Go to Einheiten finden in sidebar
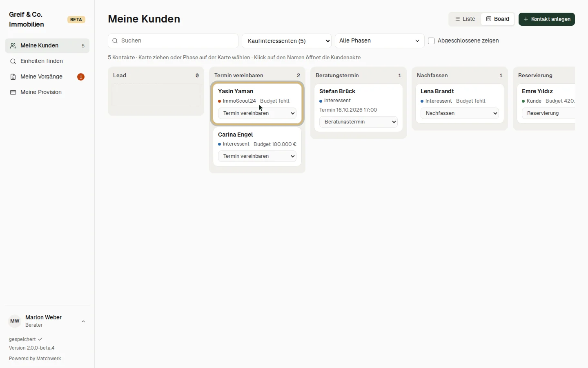Viewport: 588px width, 368px height. click(47, 61)
